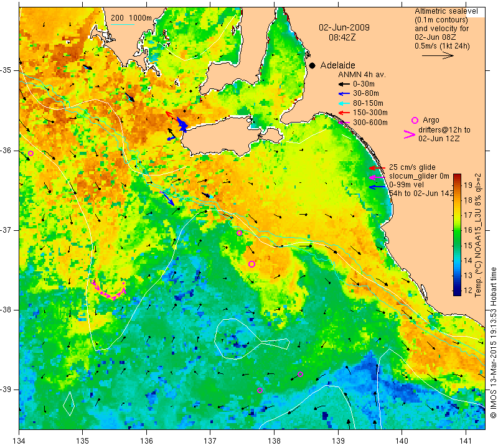Image resolution: width=498 pixels, height=448 pixels.
Task: Click the magenta drifters V legend symbol
Action: click(x=410, y=134)
